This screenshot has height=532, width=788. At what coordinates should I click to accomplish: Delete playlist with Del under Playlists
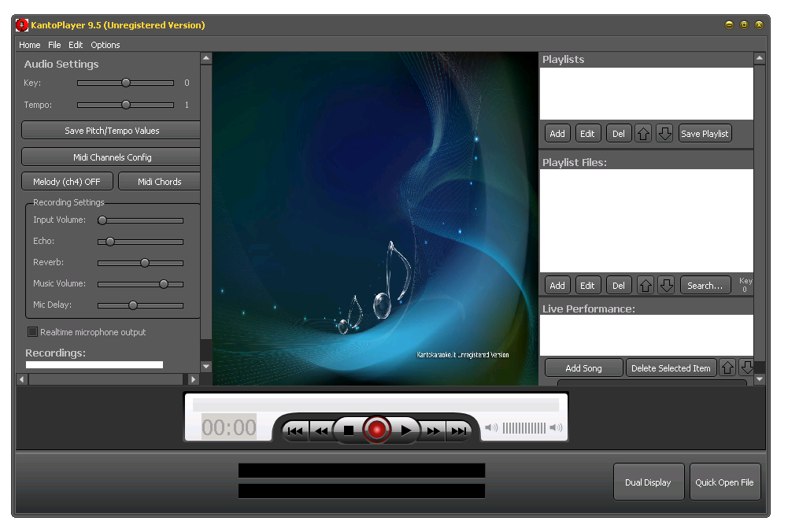(619, 134)
